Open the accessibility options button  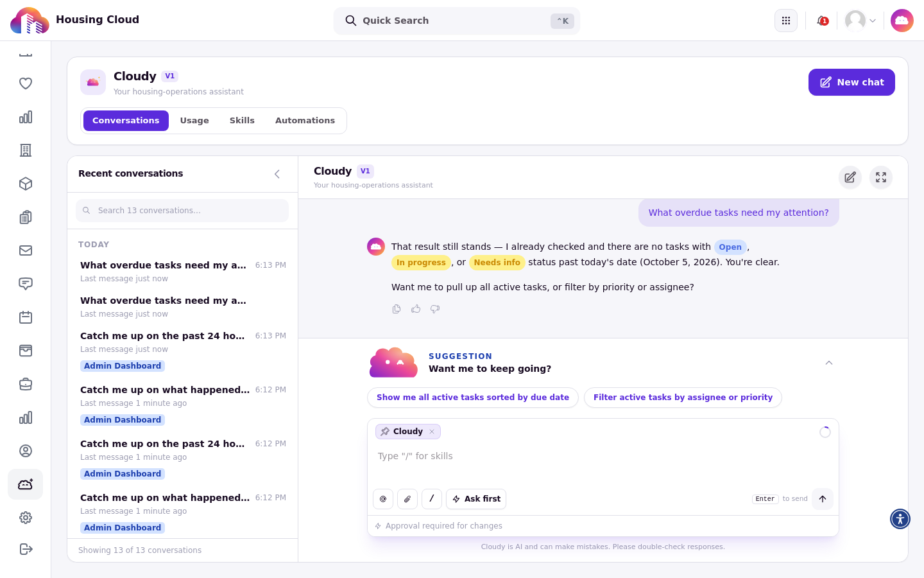[x=900, y=519]
